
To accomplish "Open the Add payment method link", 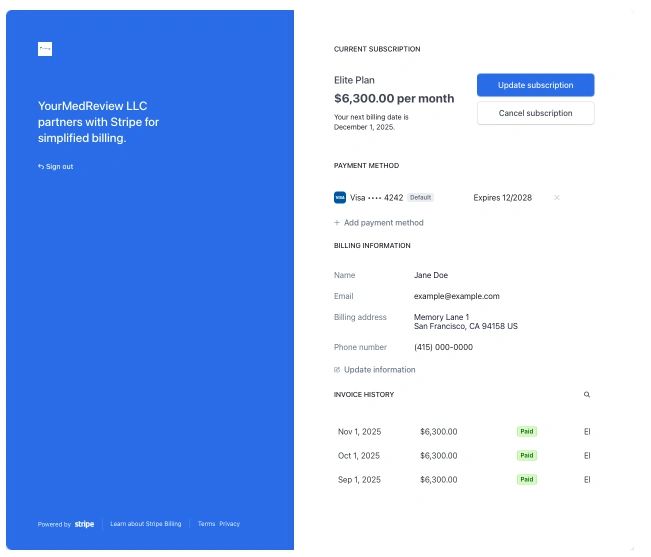I will click(383, 223).
